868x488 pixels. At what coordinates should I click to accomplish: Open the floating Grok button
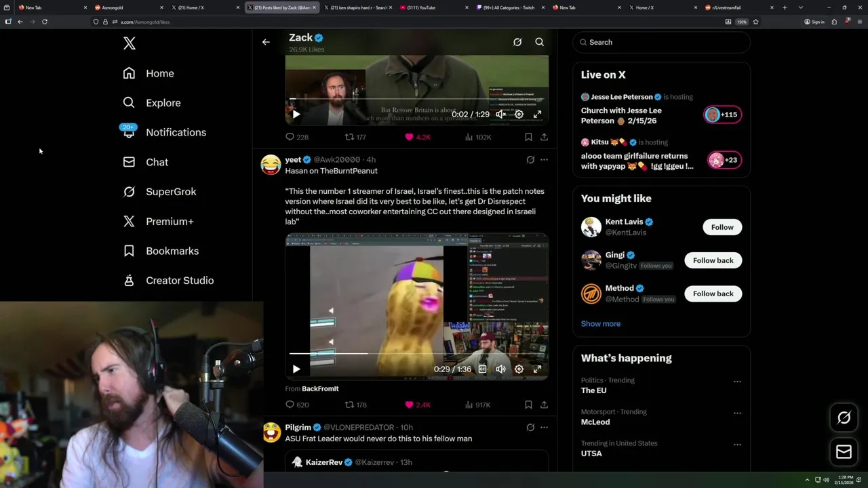tap(844, 418)
